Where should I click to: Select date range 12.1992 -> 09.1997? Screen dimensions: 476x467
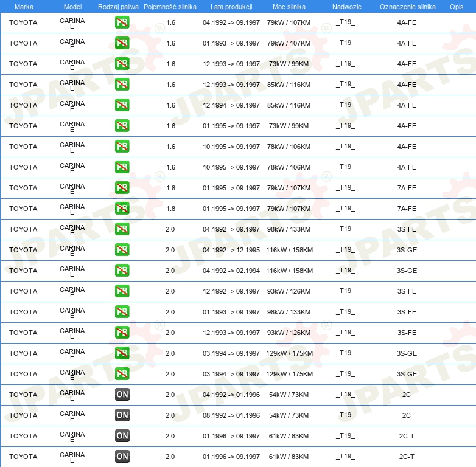coord(231,291)
